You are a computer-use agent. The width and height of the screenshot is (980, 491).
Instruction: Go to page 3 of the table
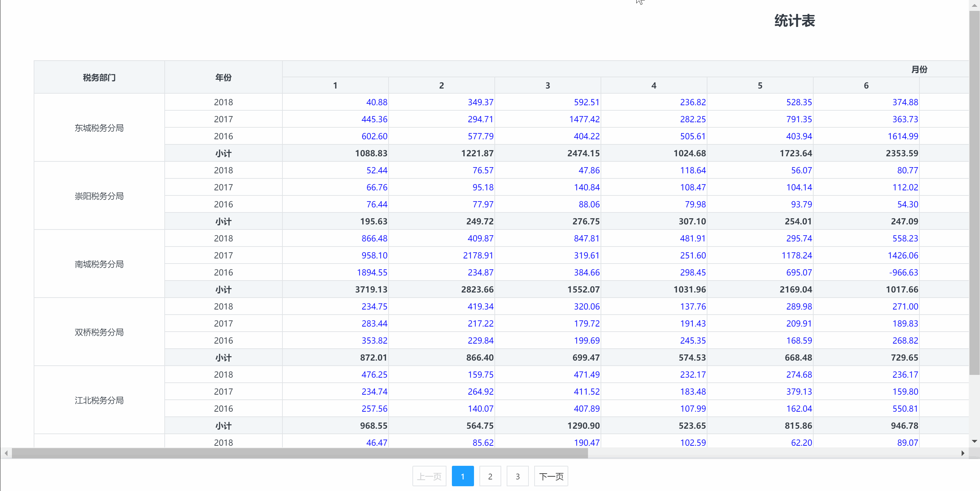click(517, 476)
